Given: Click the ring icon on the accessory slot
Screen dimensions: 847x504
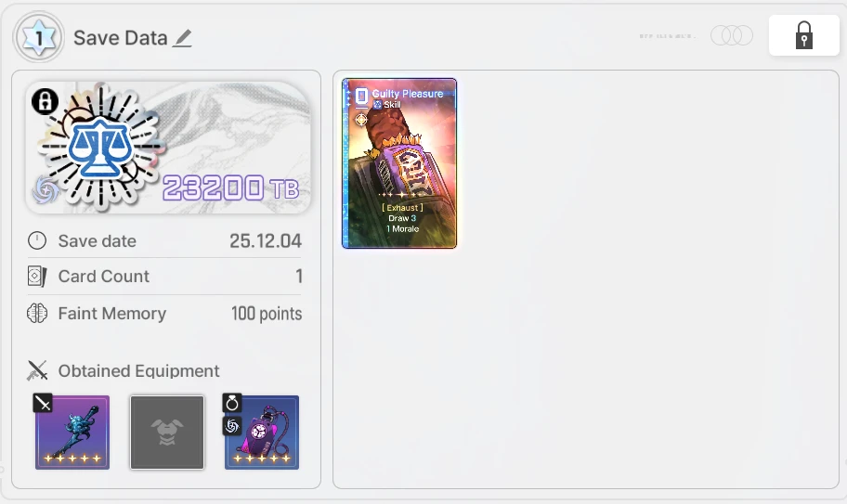Looking at the screenshot, I should tap(232, 403).
